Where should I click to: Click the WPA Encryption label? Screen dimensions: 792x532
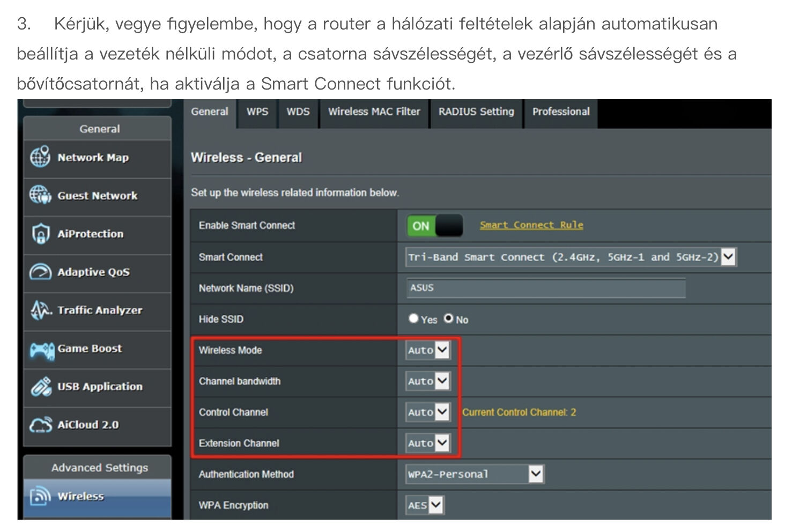(x=233, y=505)
